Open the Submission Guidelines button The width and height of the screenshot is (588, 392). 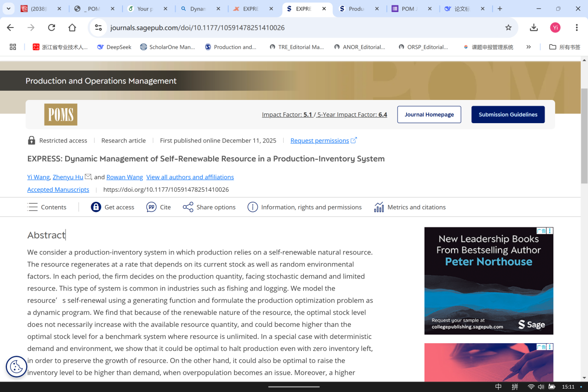tap(507, 114)
